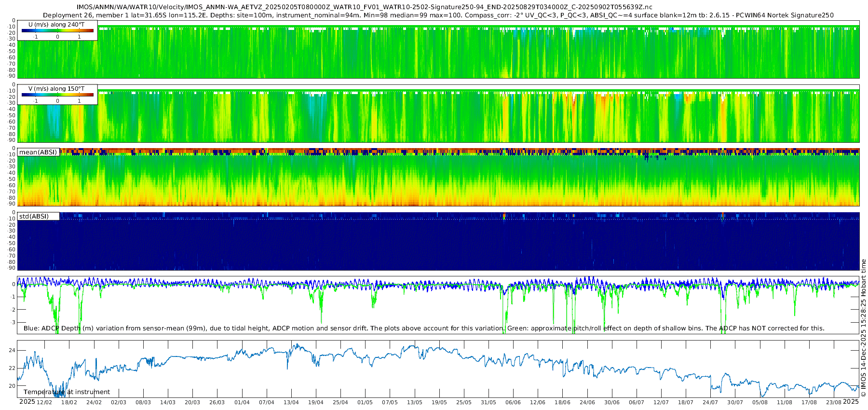Click the mean(ABSI) panel label
Screen dimensions: 868x410
point(38,152)
